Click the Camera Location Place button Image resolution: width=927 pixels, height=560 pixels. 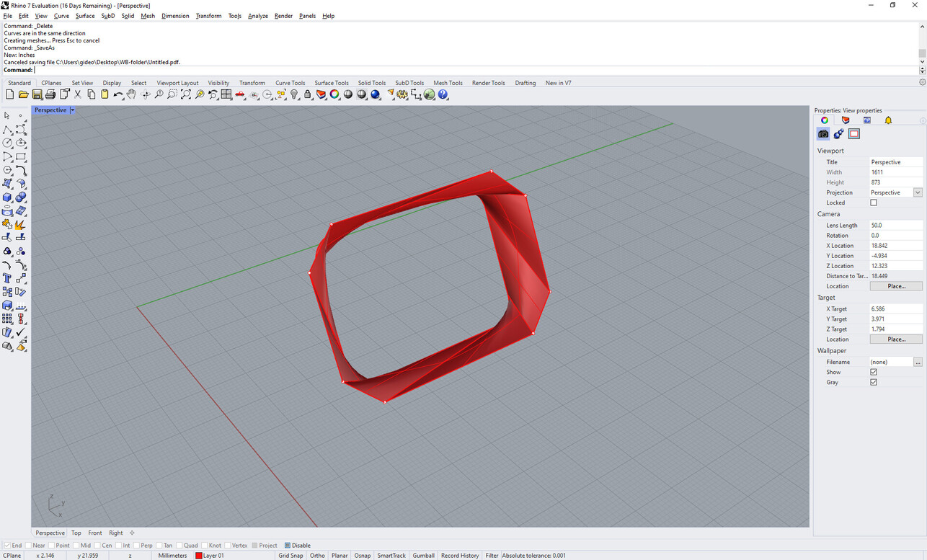coord(896,286)
